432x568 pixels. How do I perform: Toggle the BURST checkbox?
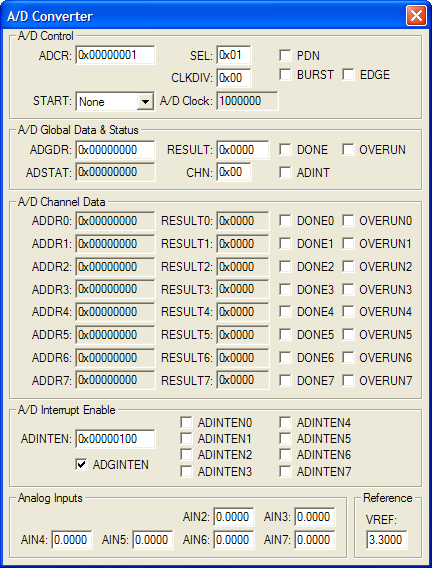[x=285, y=74]
